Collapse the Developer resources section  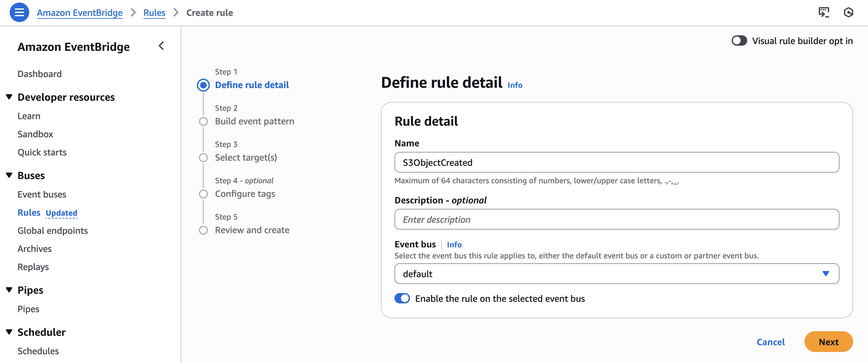click(9, 97)
